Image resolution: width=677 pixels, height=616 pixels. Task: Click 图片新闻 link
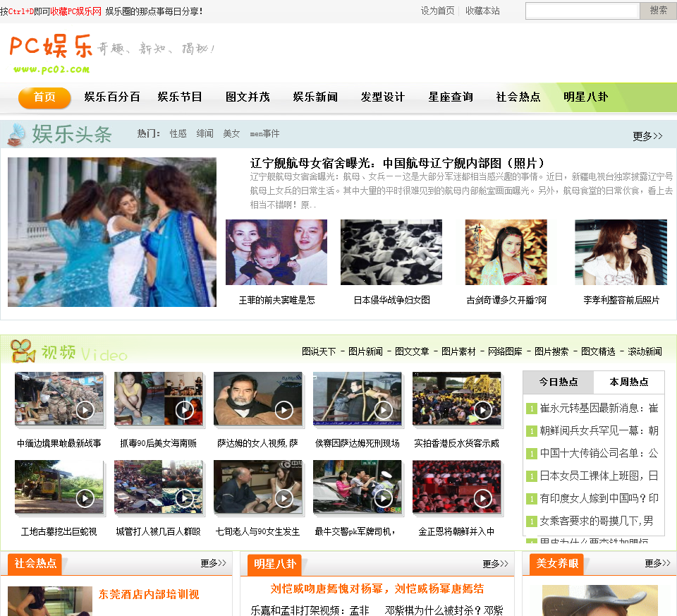pos(365,351)
